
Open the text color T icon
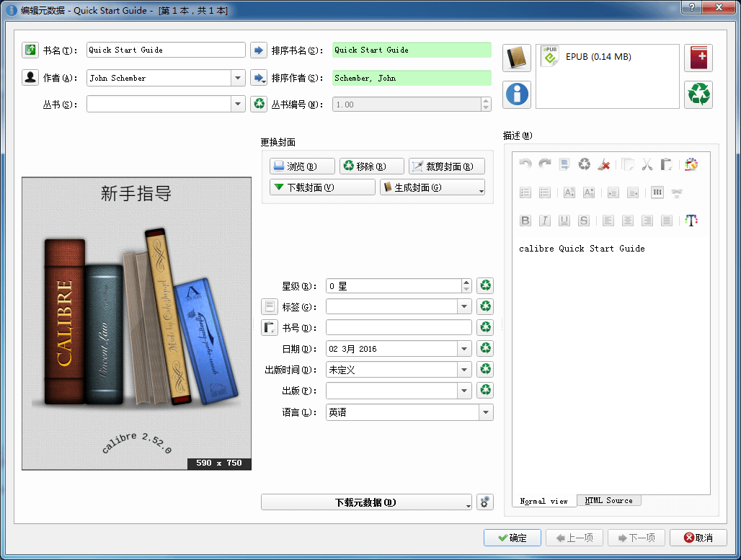pos(691,221)
